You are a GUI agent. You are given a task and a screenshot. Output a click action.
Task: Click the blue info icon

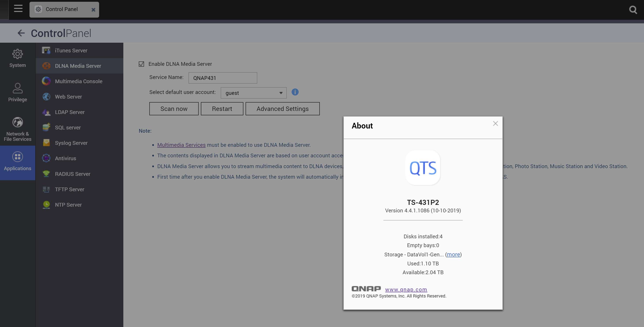coord(295,92)
